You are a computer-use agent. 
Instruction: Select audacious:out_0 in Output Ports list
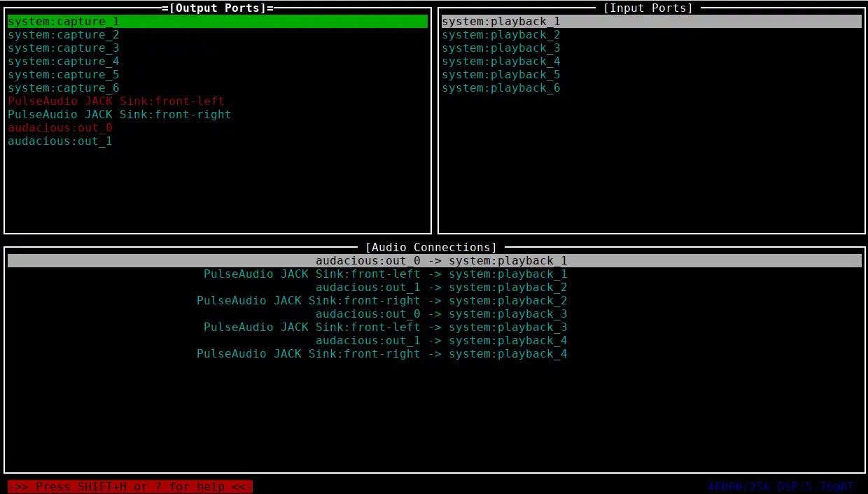point(60,128)
